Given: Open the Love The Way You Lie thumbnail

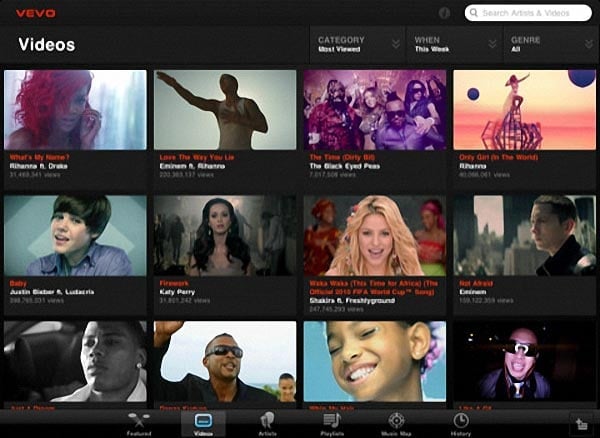Looking at the screenshot, I should (225, 110).
